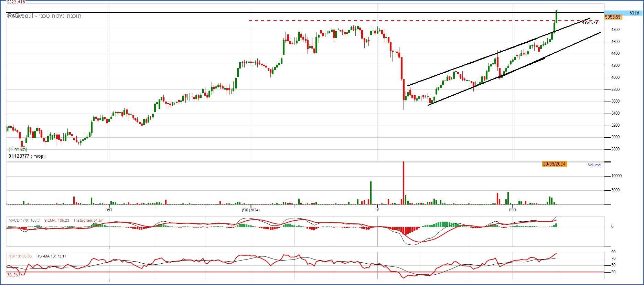Screen dimensions: 644x285
Task: Click the 30.563 RSI level label
Action: pos(13,275)
